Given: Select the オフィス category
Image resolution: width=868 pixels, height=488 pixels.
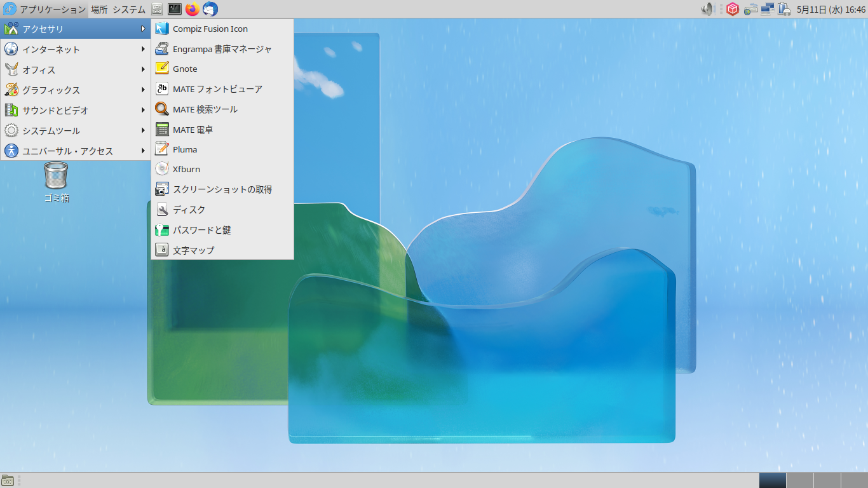Looking at the screenshot, I should 76,69.
